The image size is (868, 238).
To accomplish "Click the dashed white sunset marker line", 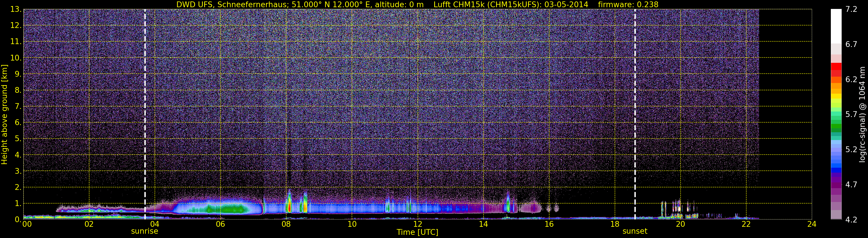I will tap(635, 114).
